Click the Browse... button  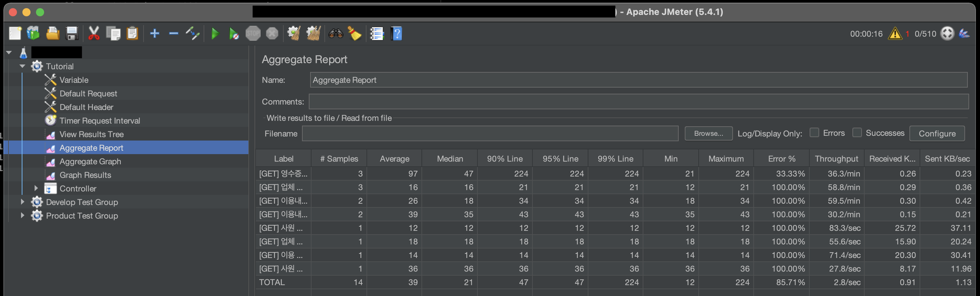tap(709, 133)
